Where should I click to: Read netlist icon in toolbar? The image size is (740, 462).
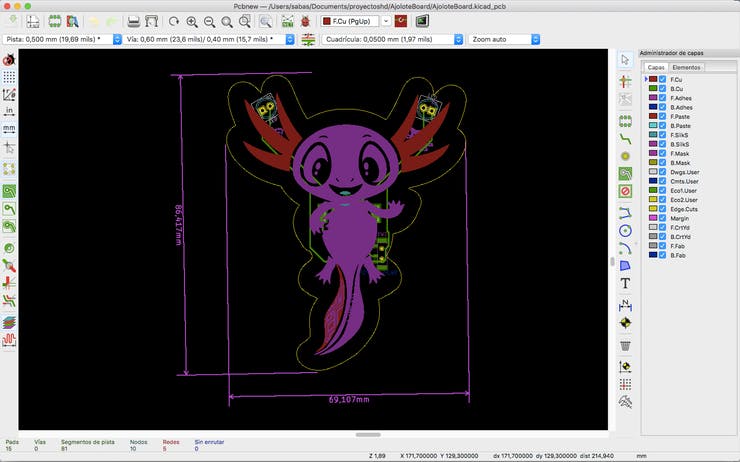pyautogui.click(x=287, y=21)
